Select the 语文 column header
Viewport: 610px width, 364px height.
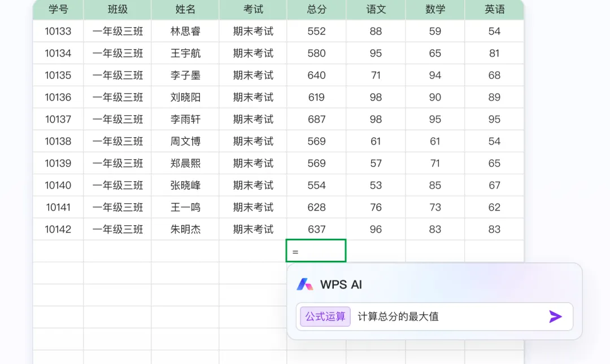(x=375, y=10)
